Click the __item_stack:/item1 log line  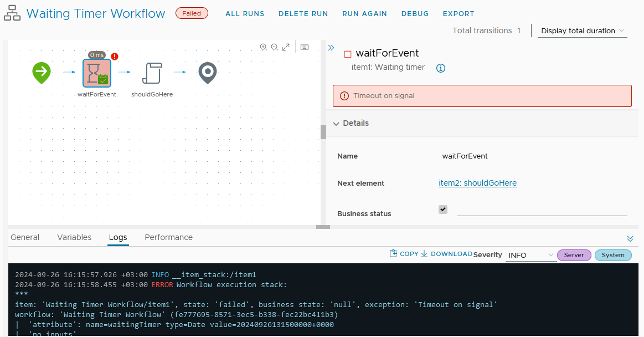136,274
